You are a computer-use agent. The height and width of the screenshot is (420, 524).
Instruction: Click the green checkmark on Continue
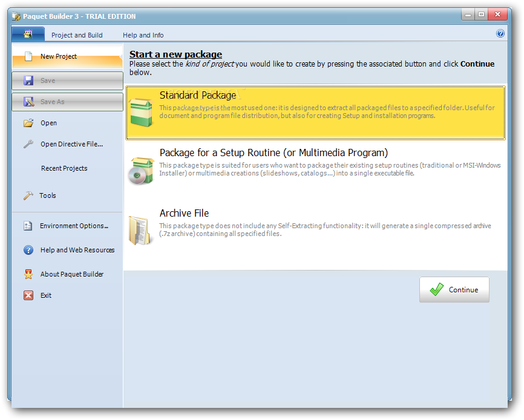436,289
